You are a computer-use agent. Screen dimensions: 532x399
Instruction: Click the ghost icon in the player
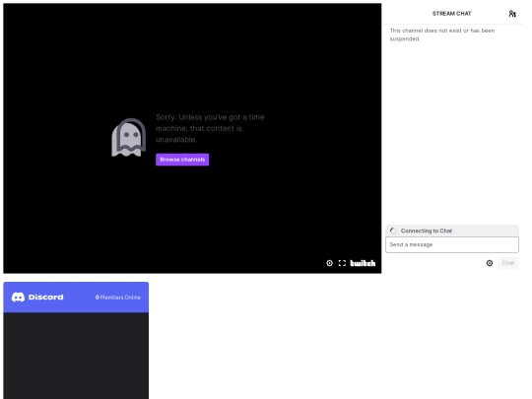click(x=129, y=137)
